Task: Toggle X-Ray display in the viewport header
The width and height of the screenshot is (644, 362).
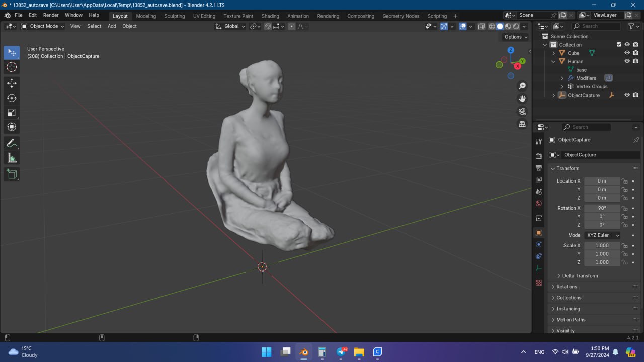Action: (x=481, y=26)
